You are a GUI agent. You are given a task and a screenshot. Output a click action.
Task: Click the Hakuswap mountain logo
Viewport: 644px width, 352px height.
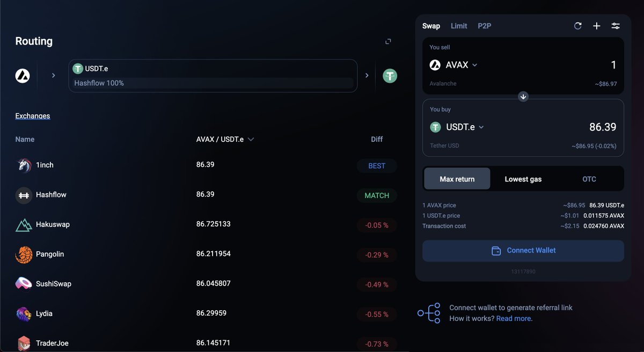[24, 225]
